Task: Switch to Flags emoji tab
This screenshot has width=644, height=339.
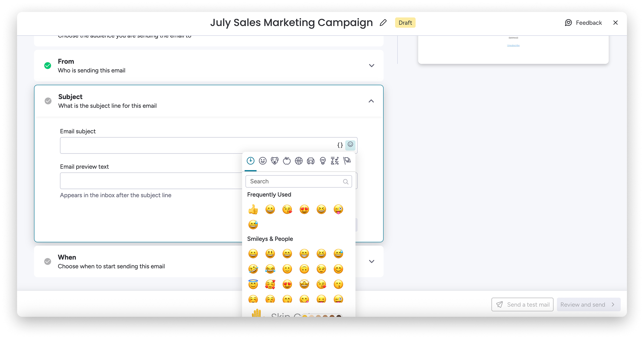Action: 347,161
